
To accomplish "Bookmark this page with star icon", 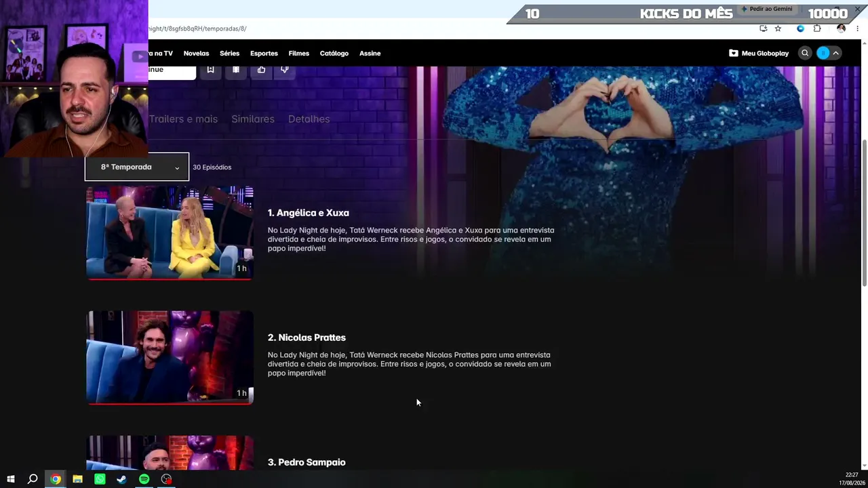I will (x=778, y=28).
